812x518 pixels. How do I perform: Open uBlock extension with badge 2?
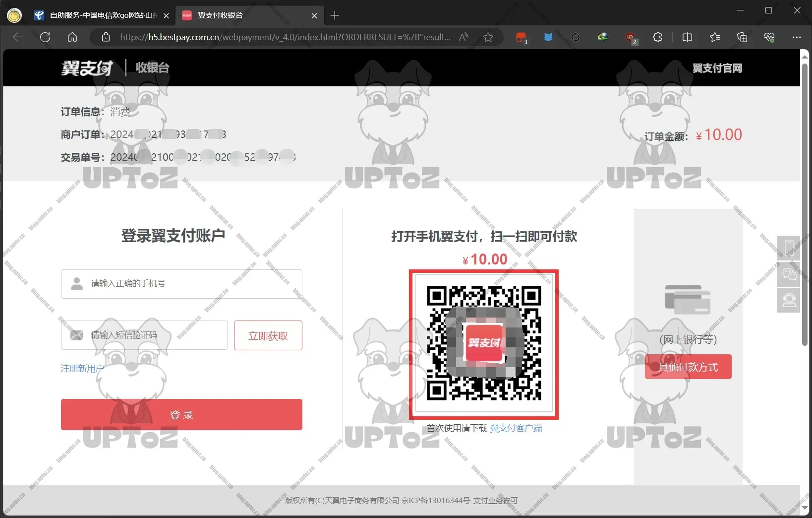coord(631,38)
